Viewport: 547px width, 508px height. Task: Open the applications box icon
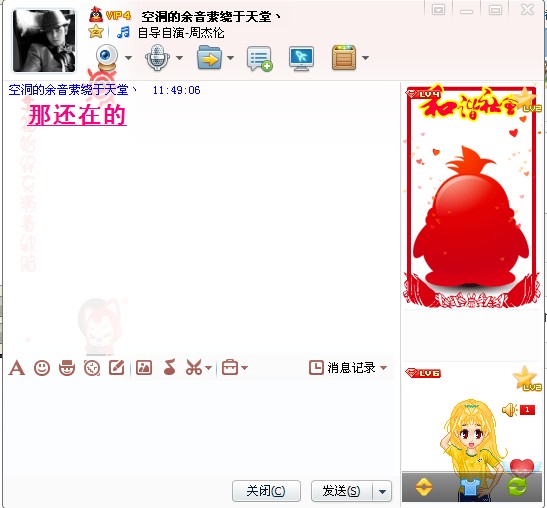(x=344, y=58)
